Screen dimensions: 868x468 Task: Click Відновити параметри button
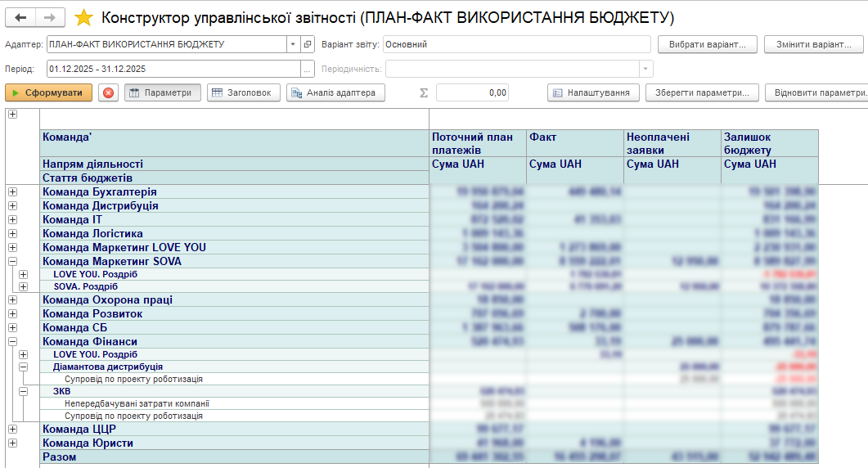[817, 92]
